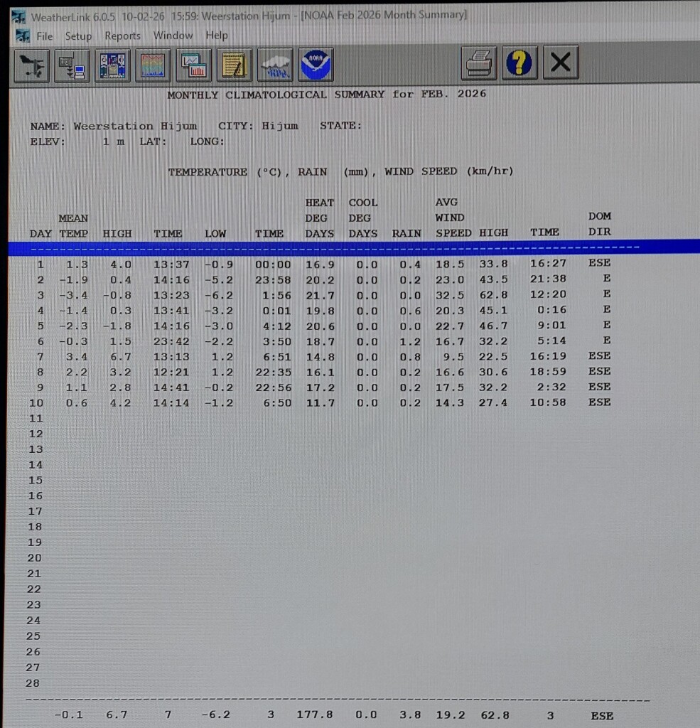
Task: Click the day 28 row label
Action: click(33, 683)
